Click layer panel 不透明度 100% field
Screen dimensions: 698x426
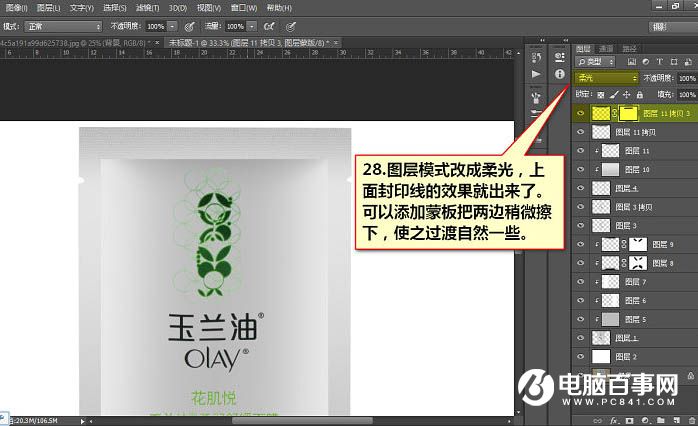pyautogui.click(x=687, y=78)
